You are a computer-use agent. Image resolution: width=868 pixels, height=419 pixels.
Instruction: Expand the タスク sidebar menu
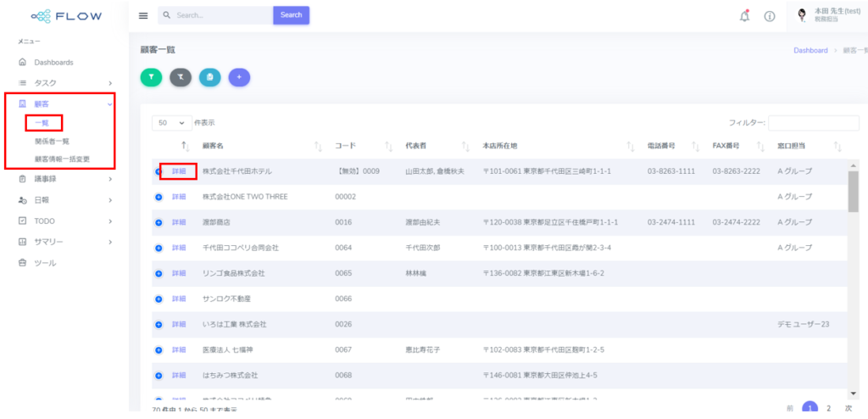(64, 83)
